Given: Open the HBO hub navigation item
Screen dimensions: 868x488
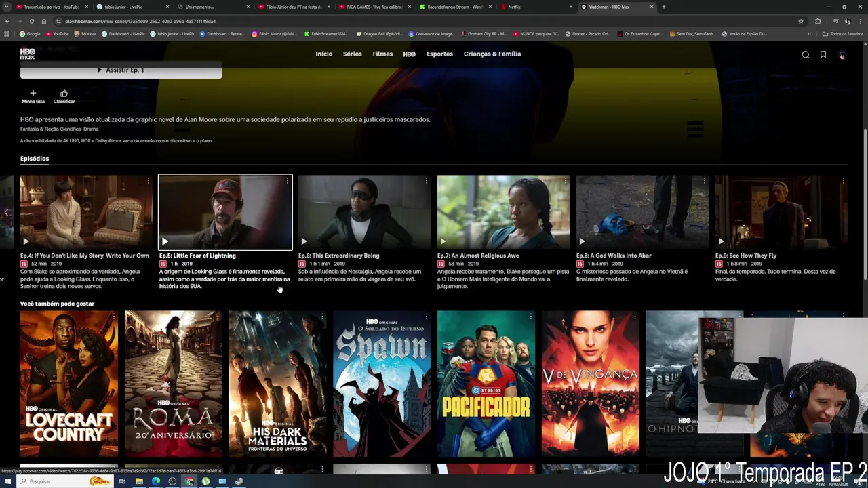Looking at the screenshot, I should (410, 54).
